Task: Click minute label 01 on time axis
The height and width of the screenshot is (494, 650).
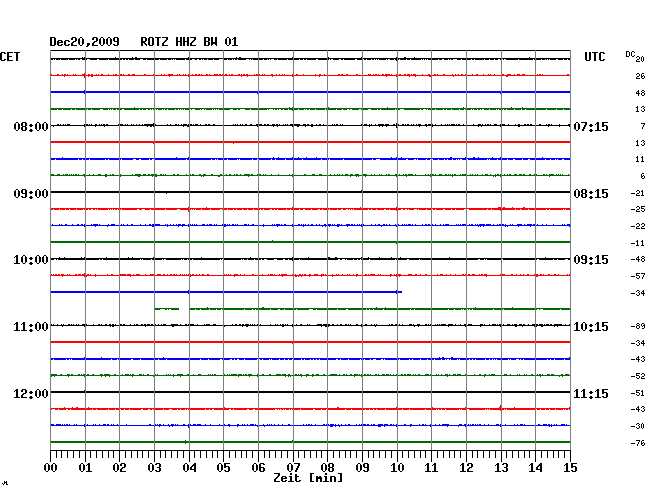Action: [85, 468]
